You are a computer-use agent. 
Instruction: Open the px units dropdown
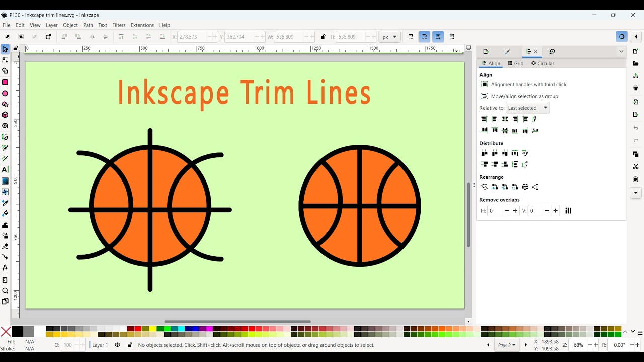pos(390,37)
